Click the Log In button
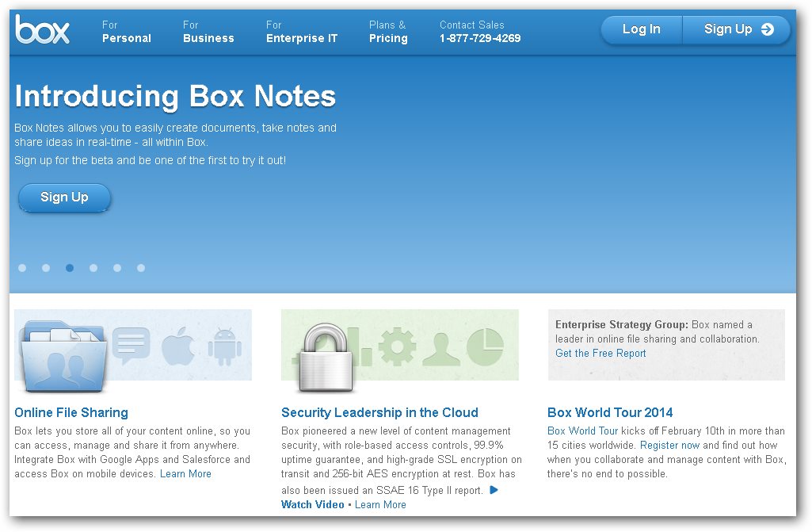812x532 pixels. (641, 29)
